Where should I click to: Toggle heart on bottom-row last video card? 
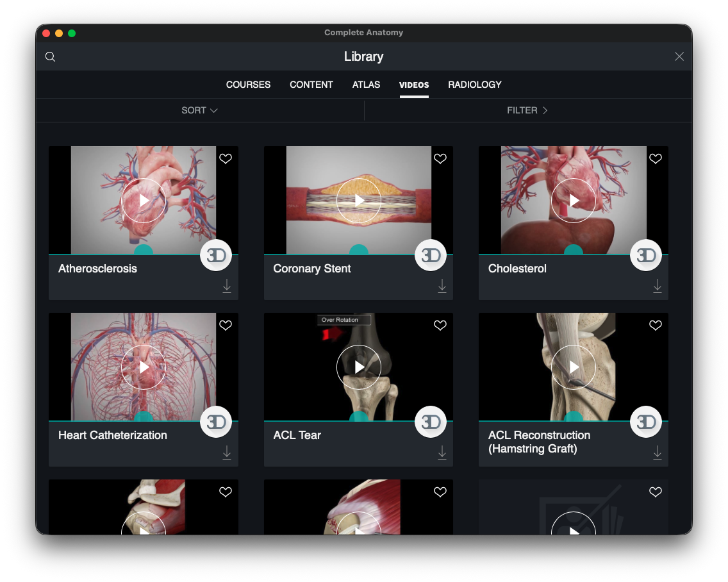(x=656, y=492)
